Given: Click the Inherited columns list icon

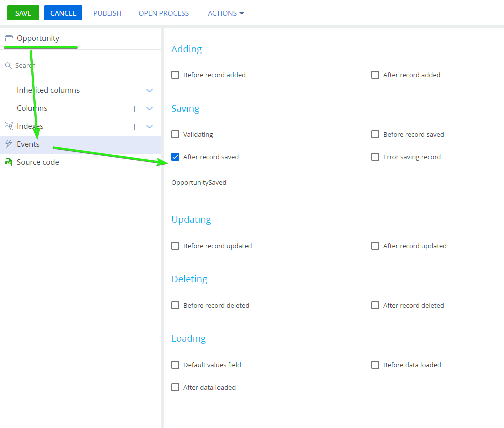Looking at the screenshot, I should point(8,90).
